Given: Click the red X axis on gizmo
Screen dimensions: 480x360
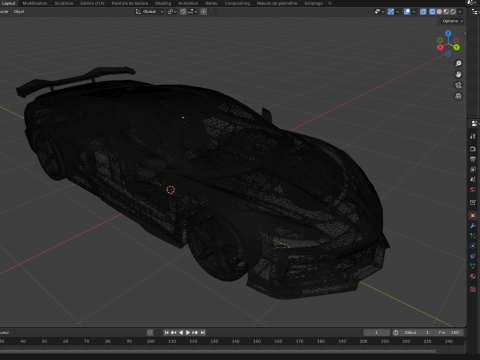Looking at the screenshot, I should pos(440,47).
